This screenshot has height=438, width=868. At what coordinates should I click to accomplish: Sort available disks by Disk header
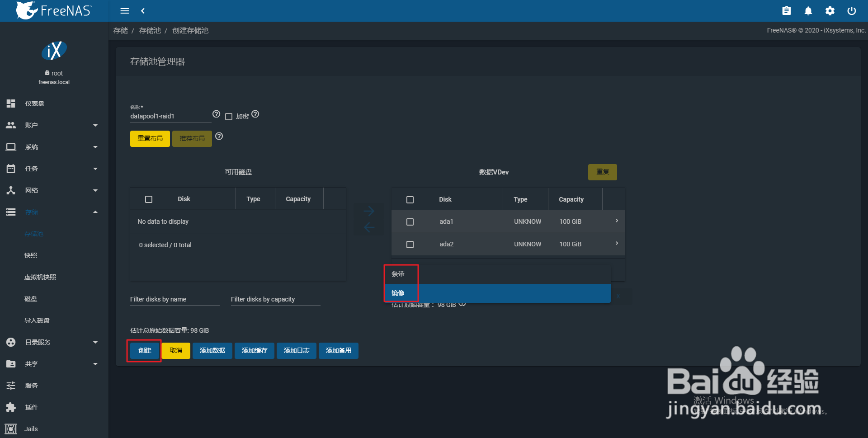click(x=184, y=199)
